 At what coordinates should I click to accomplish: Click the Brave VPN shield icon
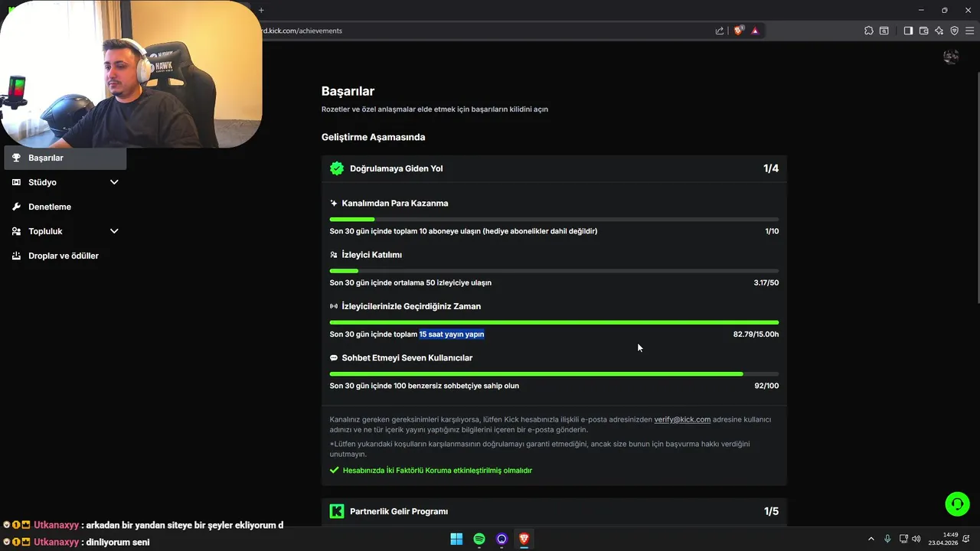pyautogui.click(x=954, y=31)
